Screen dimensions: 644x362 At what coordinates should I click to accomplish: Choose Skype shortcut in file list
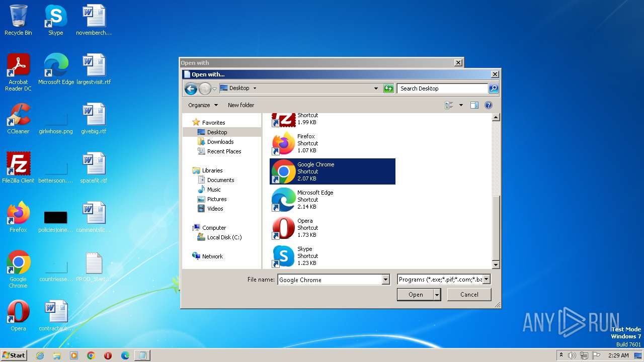(x=333, y=256)
